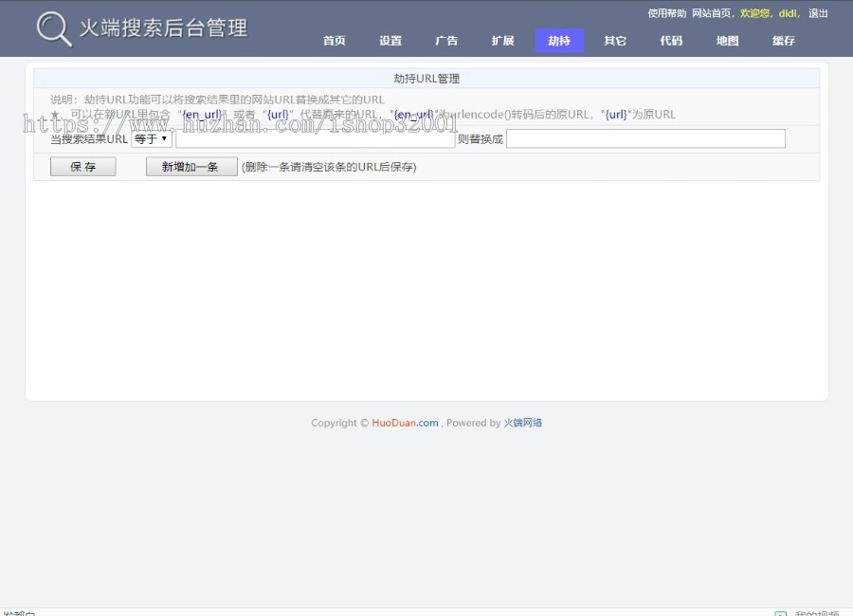This screenshot has height=616, width=853.
Task: Go to the 缓存 tab
Action: click(783, 41)
